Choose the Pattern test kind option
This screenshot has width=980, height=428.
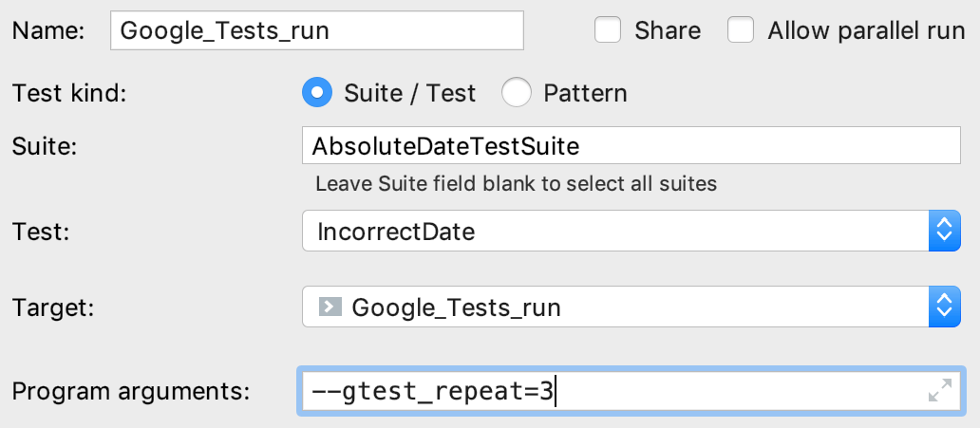(517, 93)
